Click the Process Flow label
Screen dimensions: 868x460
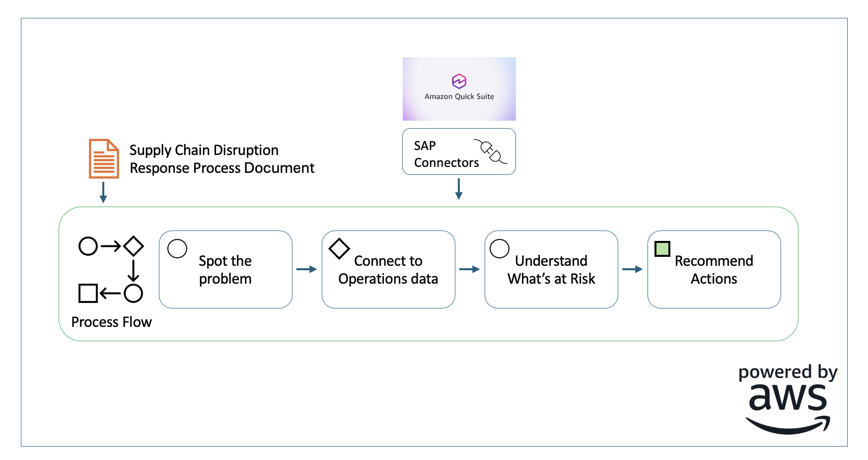coord(111,322)
